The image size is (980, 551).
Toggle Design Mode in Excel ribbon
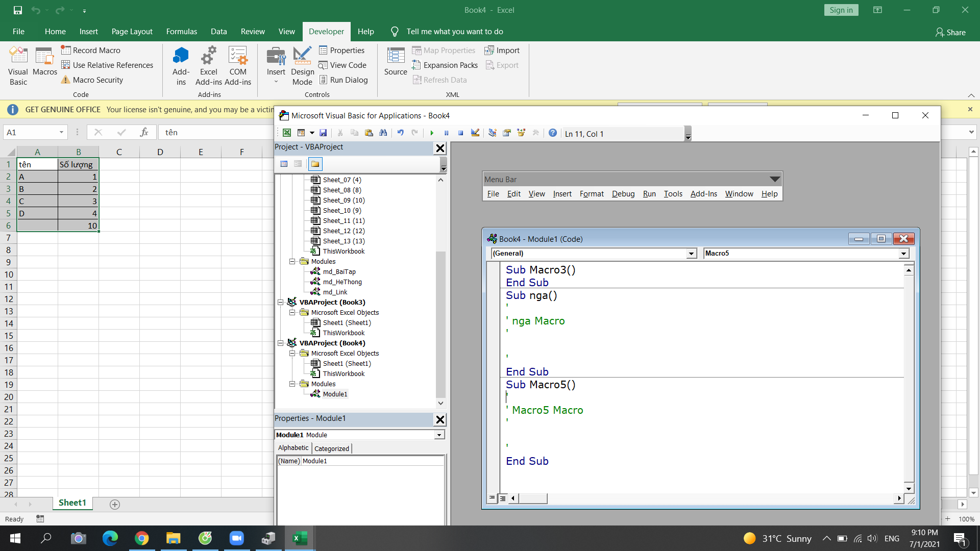pos(302,66)
